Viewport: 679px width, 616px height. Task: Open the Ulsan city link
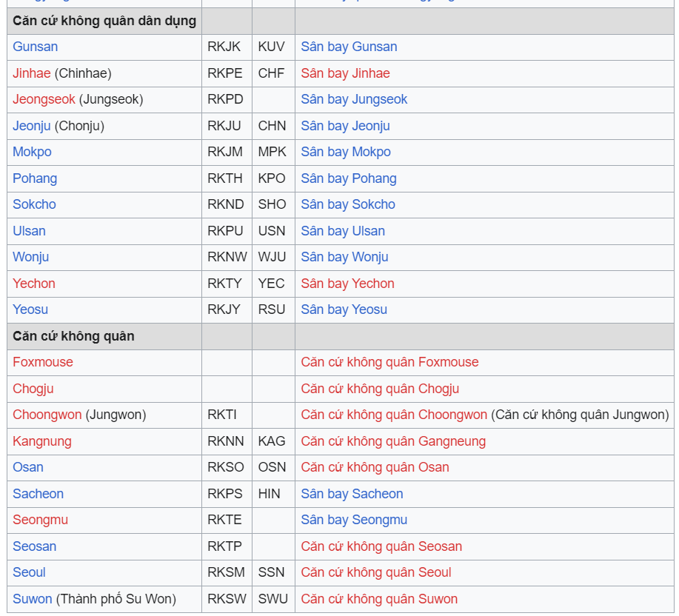tap(29, 231)
